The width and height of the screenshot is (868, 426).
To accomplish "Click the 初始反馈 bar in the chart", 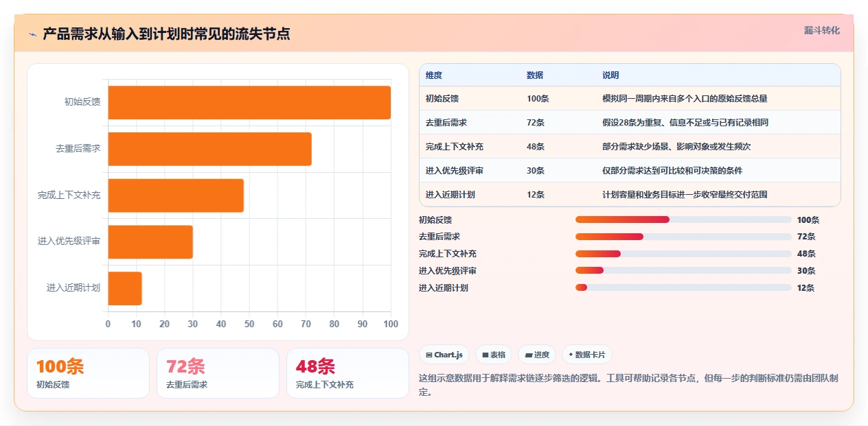I will 249,102.
